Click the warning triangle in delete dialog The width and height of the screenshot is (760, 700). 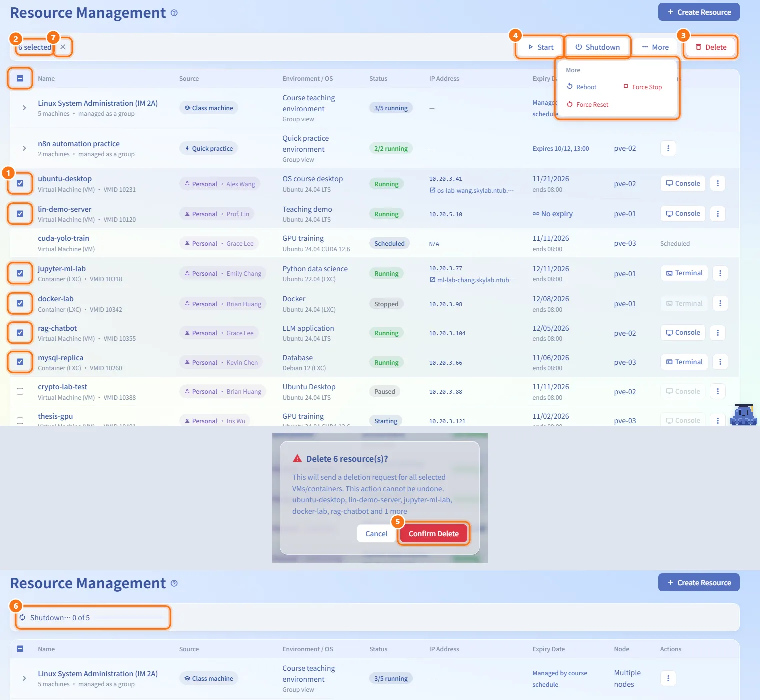297,458
